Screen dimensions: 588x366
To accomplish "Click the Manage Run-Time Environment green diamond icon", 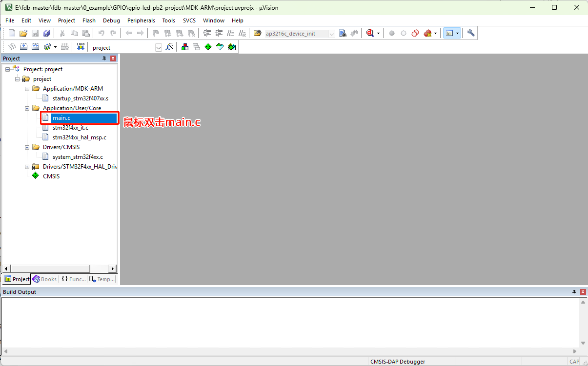I will 208,47.
